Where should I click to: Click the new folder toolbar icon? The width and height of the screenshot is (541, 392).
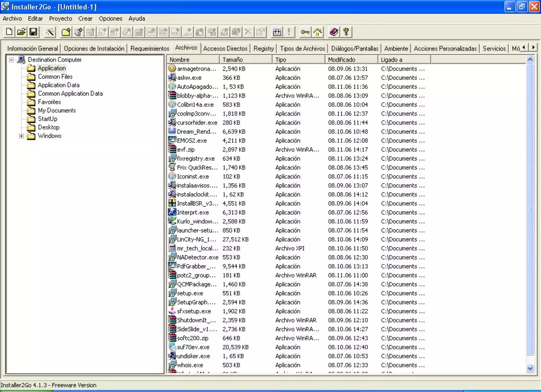[66, 32]
